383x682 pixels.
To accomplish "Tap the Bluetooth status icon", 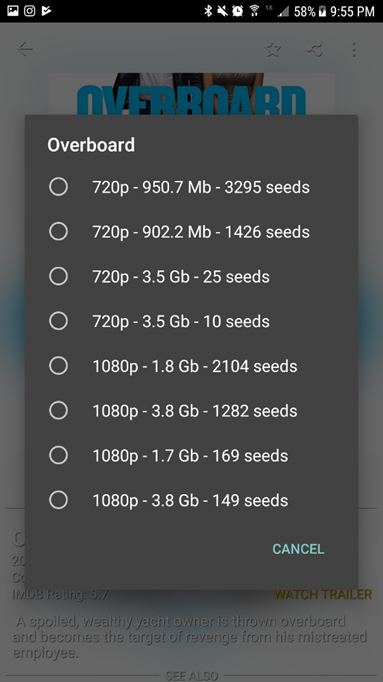I will tap(208, 11).
